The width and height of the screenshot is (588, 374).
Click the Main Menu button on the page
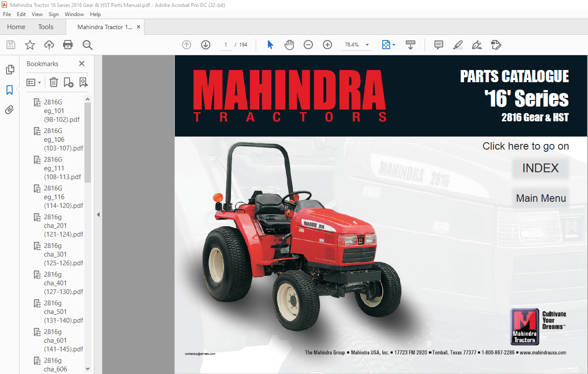[x=541, y=198]
